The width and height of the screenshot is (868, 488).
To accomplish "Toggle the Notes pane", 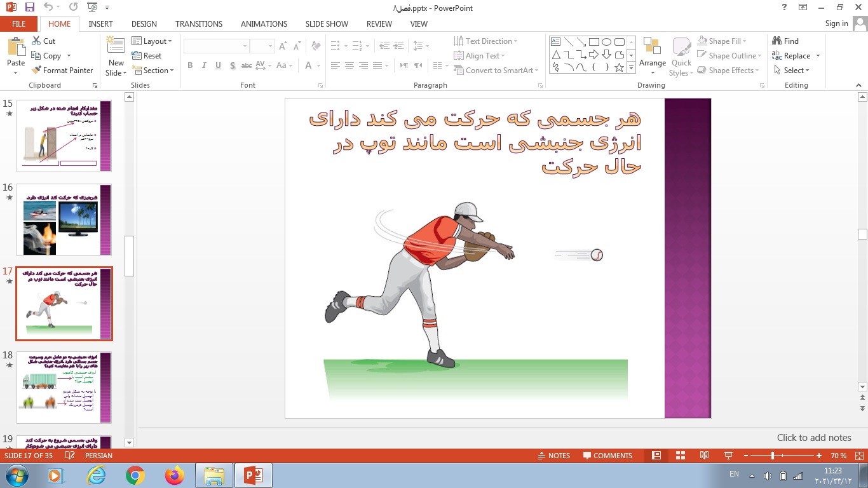I will pyautogui.click(x=553, y=456).
